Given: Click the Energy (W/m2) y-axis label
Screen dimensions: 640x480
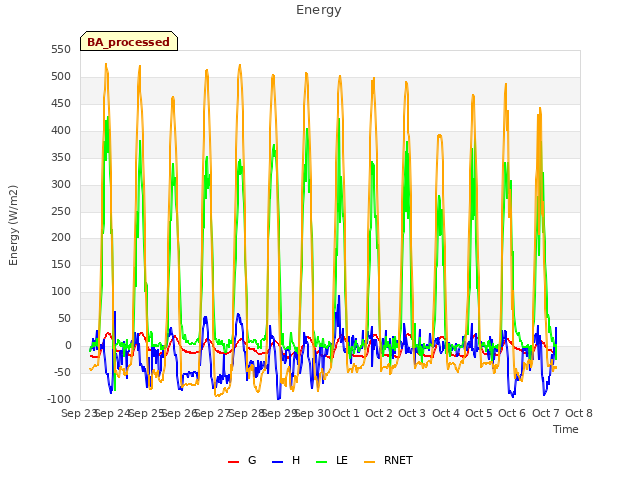Looking at the screenshot, I should click(13, 225).
